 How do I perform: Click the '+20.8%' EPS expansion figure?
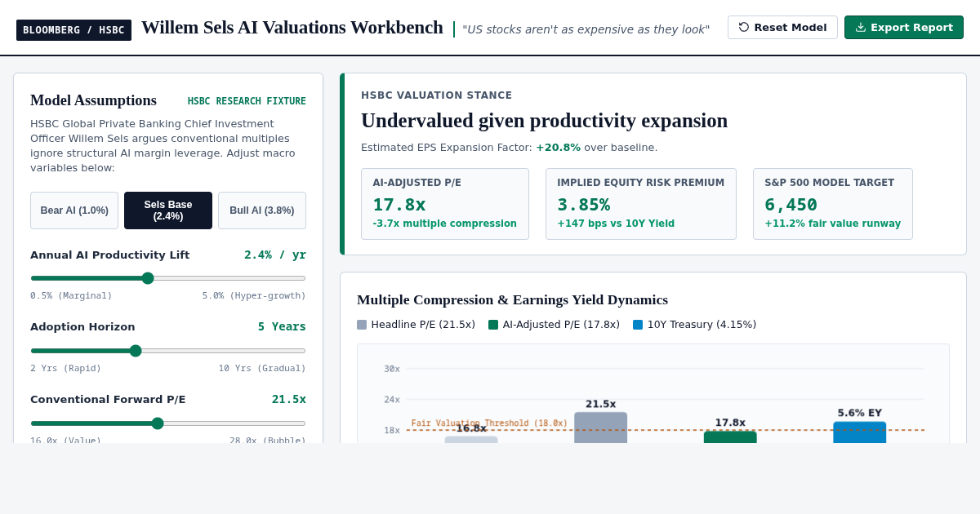click(558, 148)
